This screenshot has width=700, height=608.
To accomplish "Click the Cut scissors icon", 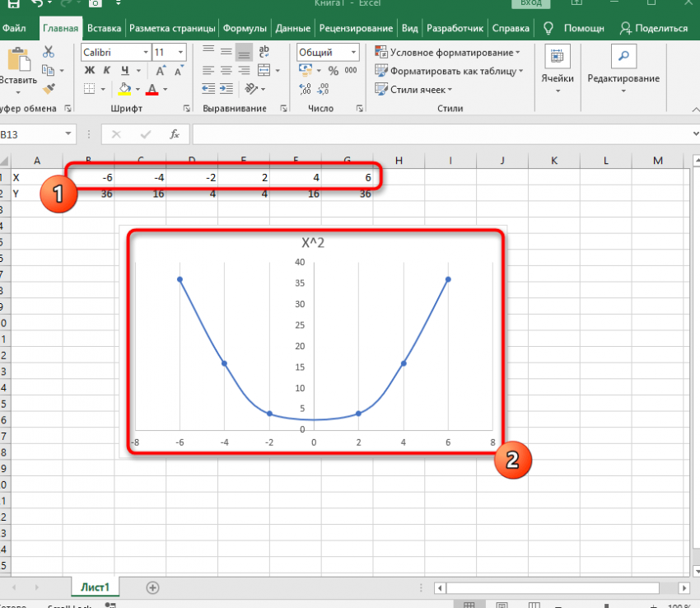I will click(x=48, y=52).
